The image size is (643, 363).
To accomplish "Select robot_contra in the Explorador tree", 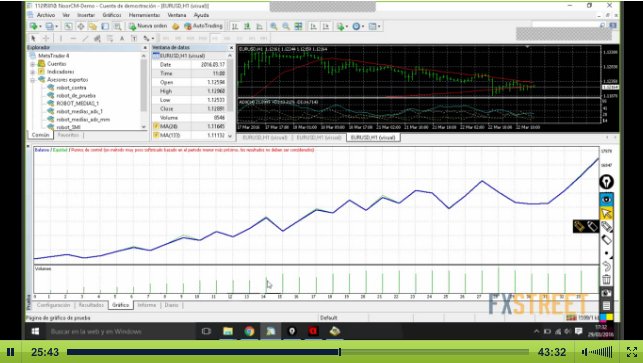I will 71,87.
